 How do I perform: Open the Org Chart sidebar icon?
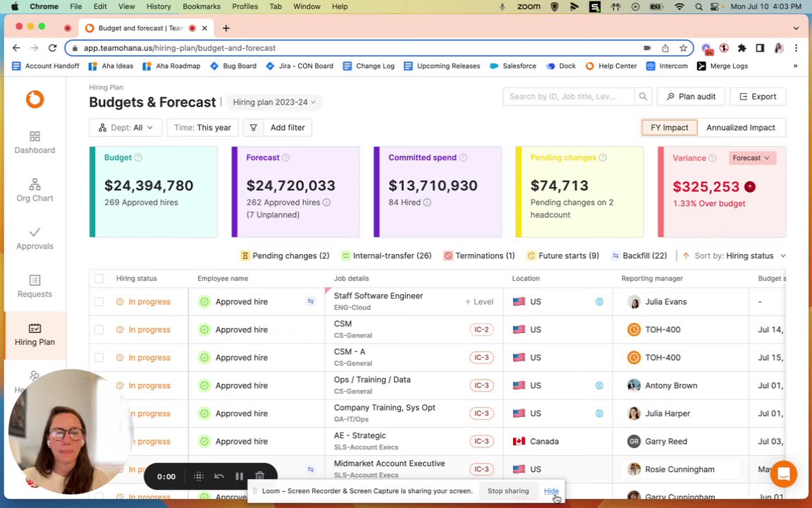[x=35, y=190]
